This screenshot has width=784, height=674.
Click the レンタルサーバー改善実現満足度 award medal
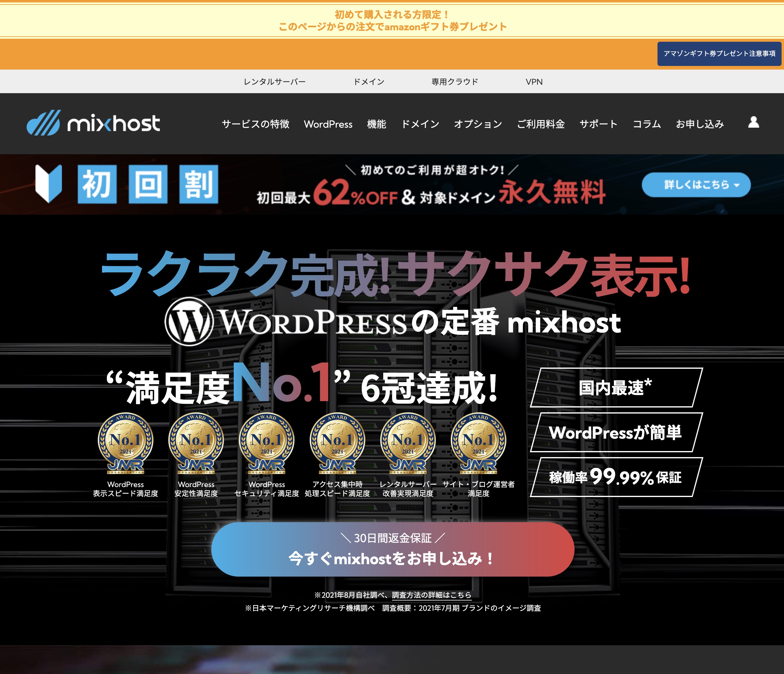[x=408, y=443]
